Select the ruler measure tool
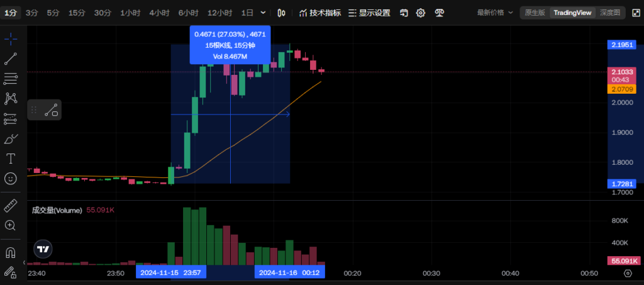Viewport: 644px width, 285px height. (11, 205)
